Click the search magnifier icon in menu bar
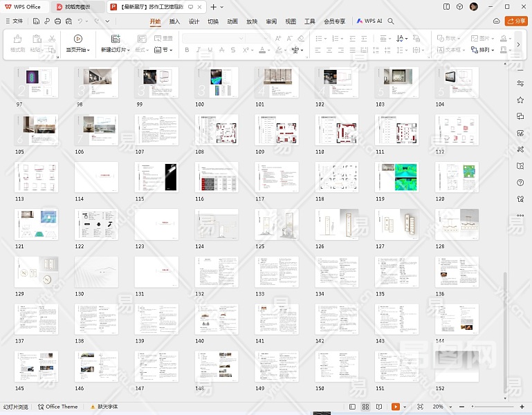This screenshot has width=532, height=415. (391, 21)
